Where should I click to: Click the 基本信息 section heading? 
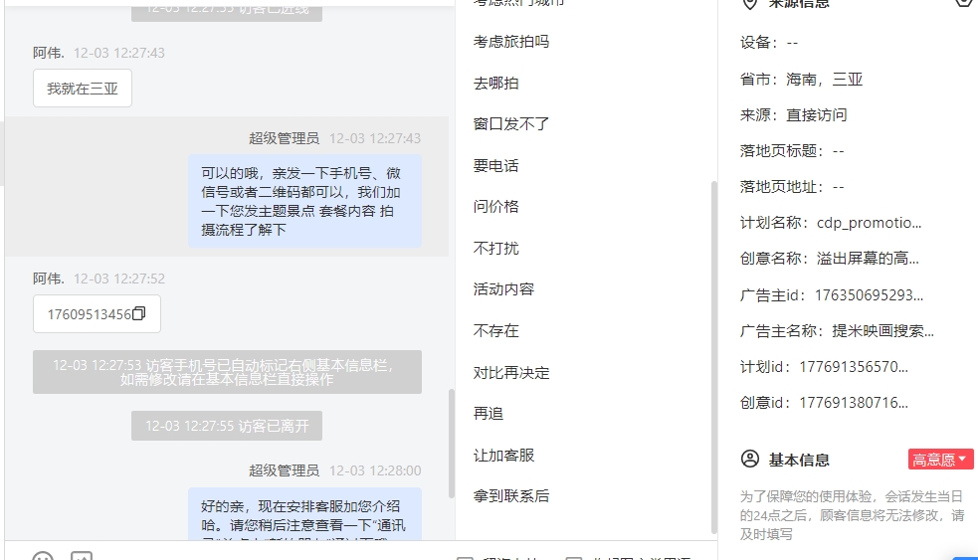[799, 461]
